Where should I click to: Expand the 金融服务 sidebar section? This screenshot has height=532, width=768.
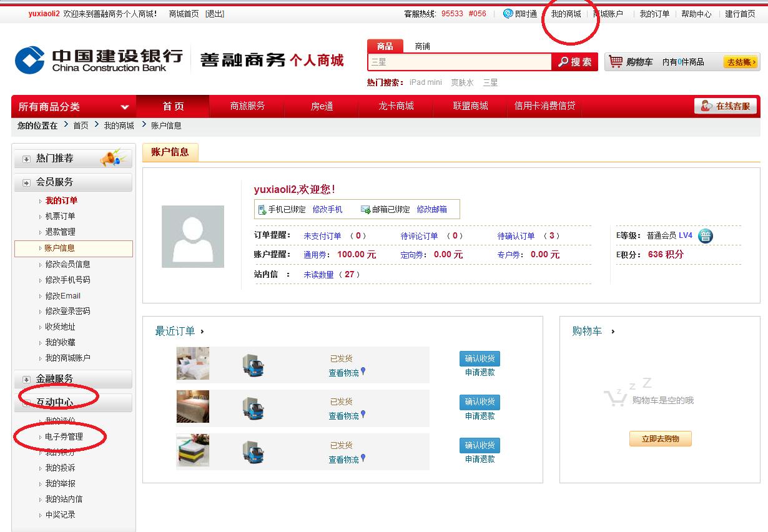pos(26,380)
